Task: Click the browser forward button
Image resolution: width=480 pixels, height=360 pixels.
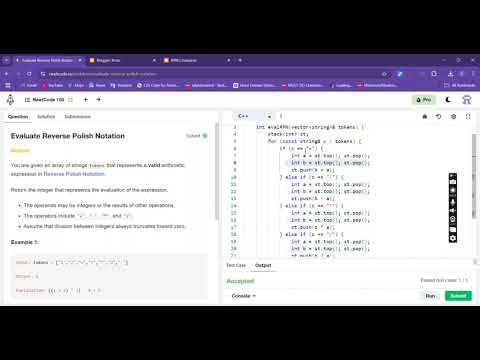Action: [x=18, y=74]
